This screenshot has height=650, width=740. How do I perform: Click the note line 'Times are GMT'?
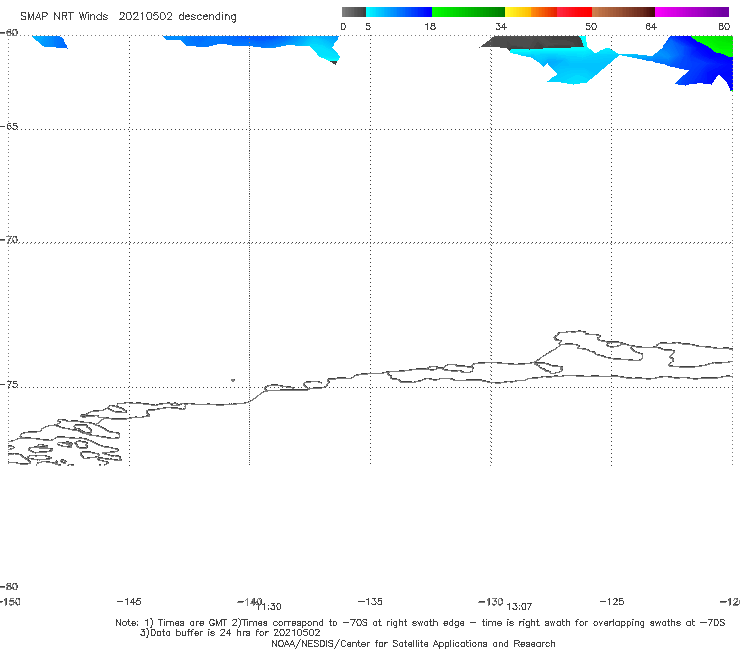coord(193,623)
